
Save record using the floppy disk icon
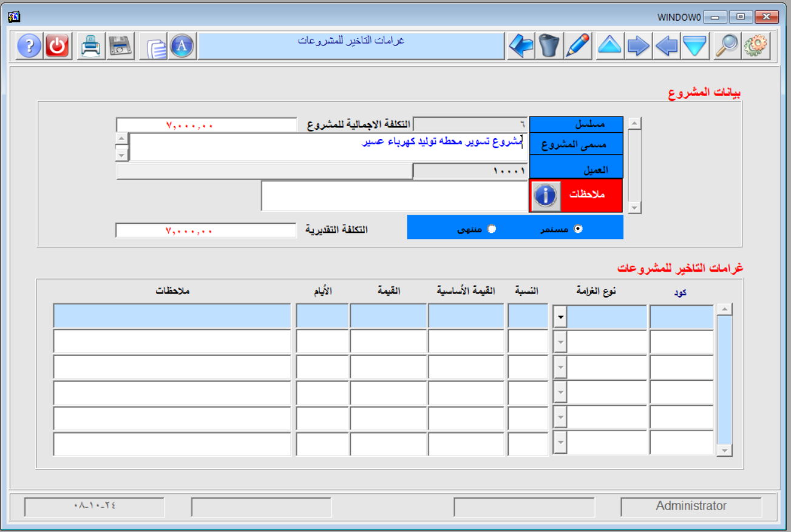[x=120, y=46]
